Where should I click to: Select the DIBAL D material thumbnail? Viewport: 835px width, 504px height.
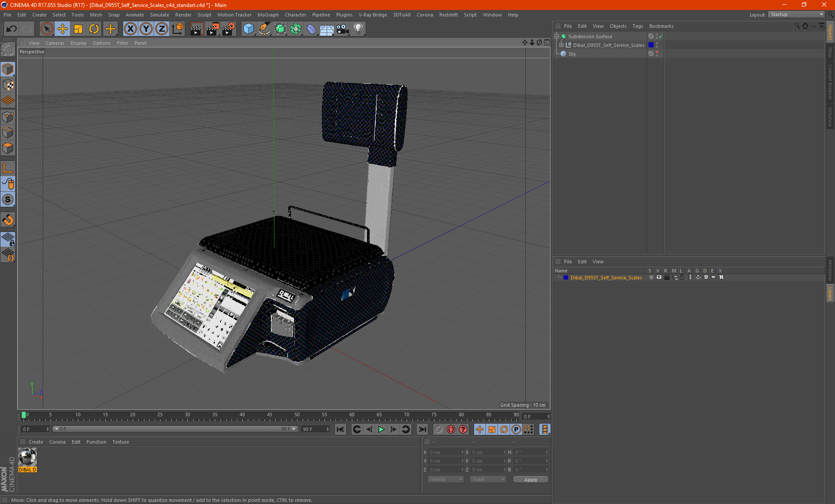[x=27, y=457]
